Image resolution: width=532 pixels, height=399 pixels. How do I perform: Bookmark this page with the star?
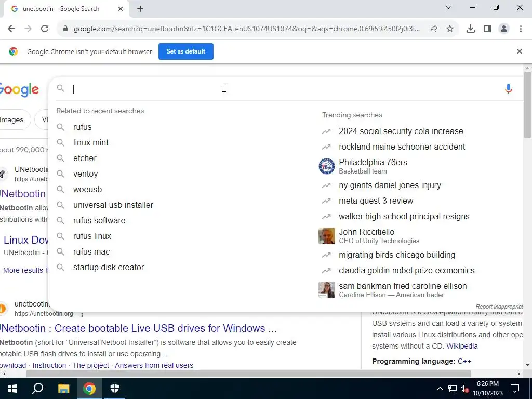[x=450, y=29]
